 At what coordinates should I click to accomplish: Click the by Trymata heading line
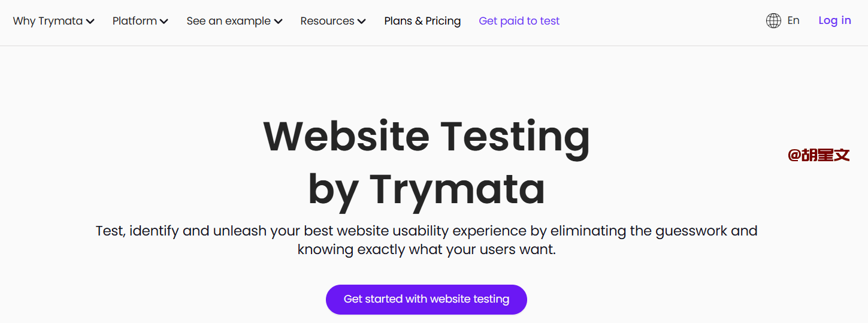(x=426, y=189)
